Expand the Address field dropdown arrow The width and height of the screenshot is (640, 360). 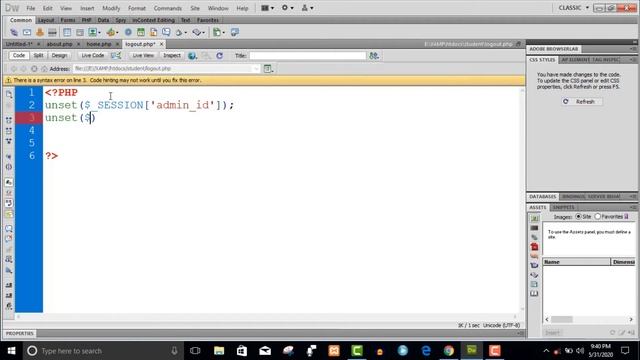(256, 69)
